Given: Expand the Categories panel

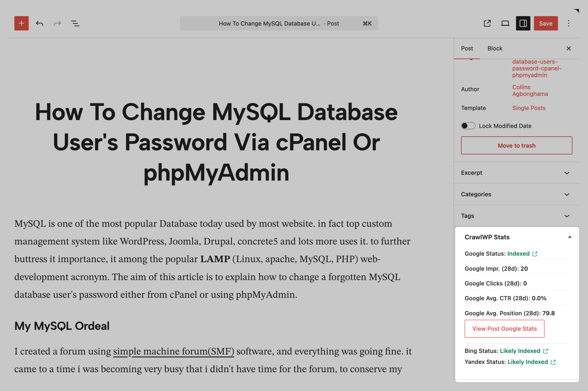Looking at the screenshot, I should tap(516, 194).
